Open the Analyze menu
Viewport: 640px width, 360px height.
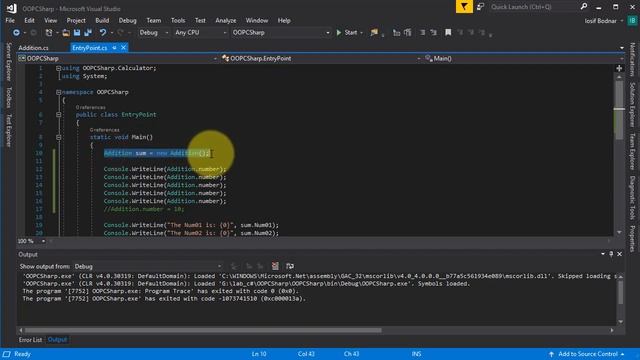225,20
